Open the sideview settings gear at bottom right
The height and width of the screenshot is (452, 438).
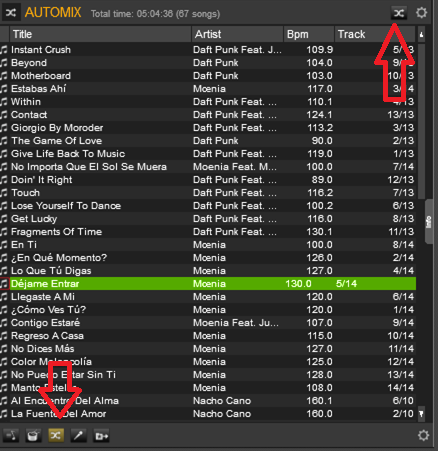point(423,435)
